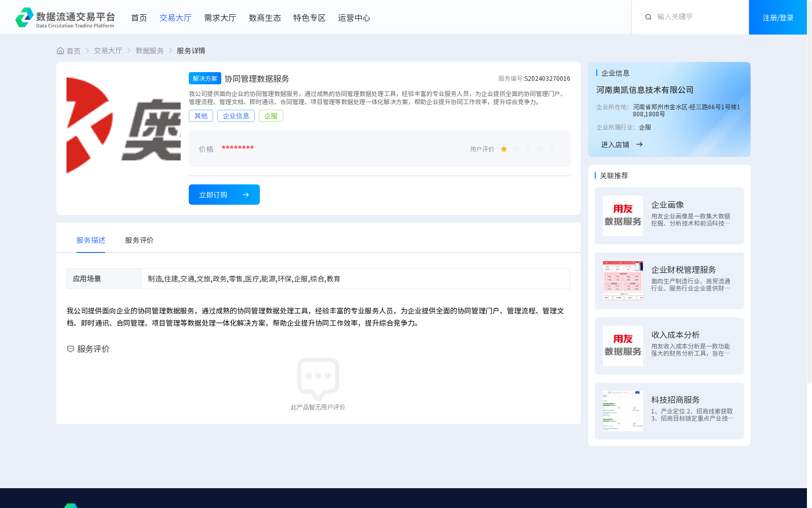Click the fourth rating star
Image resolution: width=812 pixels, height=508 pixels.
tap(540, 149)
